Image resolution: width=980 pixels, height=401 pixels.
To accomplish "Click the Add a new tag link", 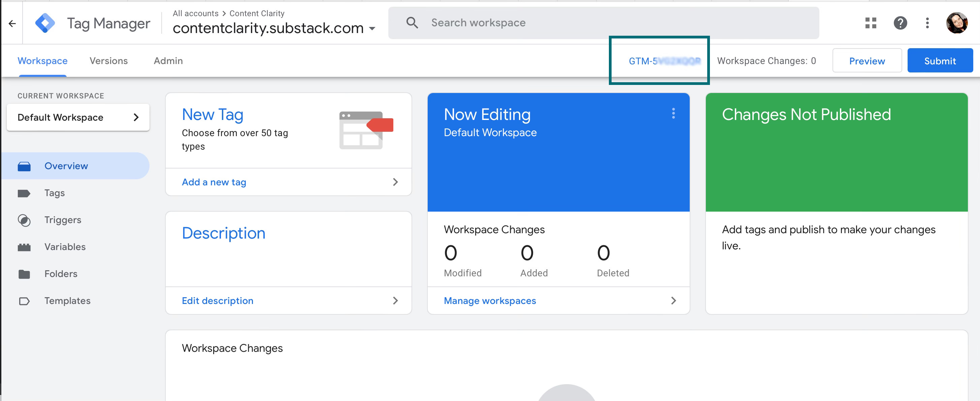I will point(214,182).
